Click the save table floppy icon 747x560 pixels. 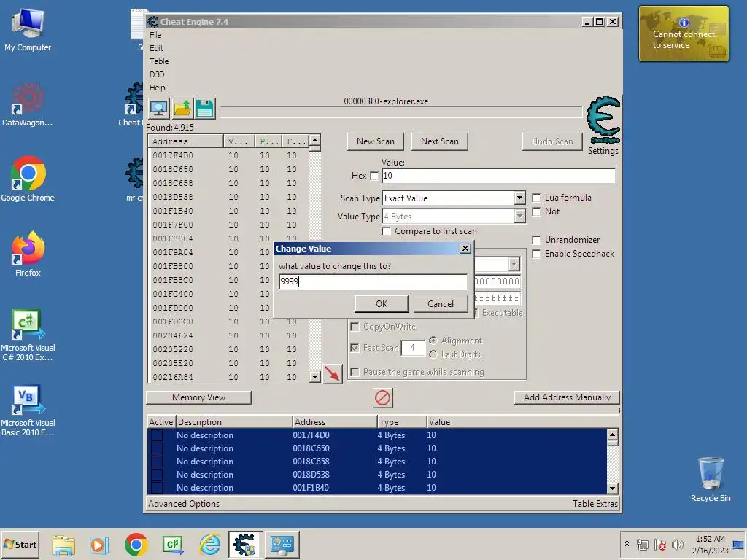pos(205,109)
